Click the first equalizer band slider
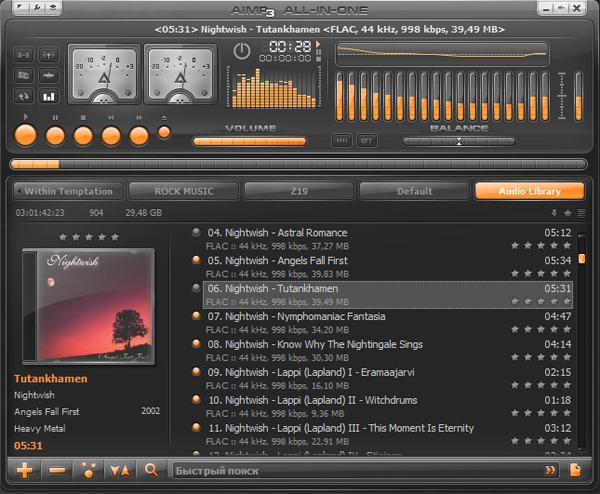This screenshot has width=600, height=494. click(339, 97)
